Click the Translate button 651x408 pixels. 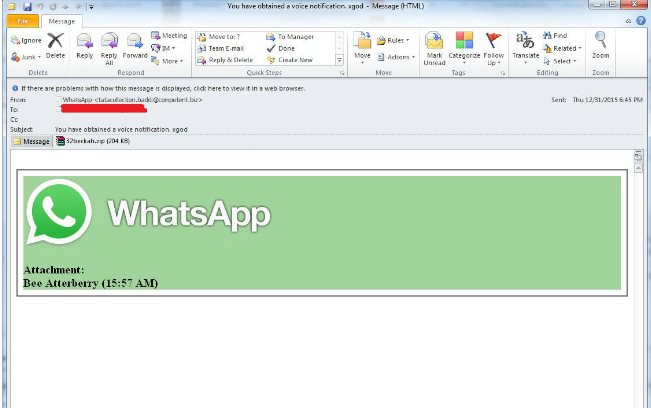click(526, 48)
